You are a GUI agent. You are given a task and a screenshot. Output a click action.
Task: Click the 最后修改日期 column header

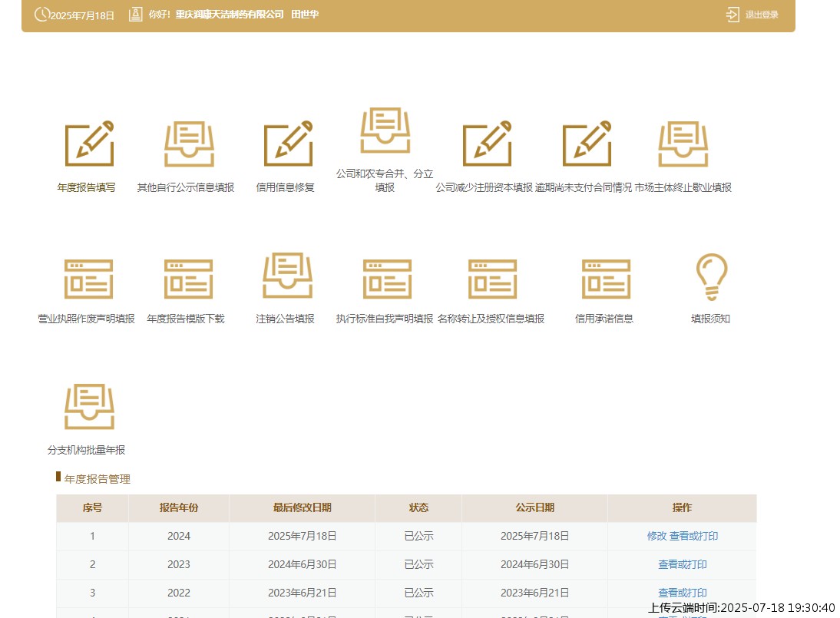pos(303,507)
